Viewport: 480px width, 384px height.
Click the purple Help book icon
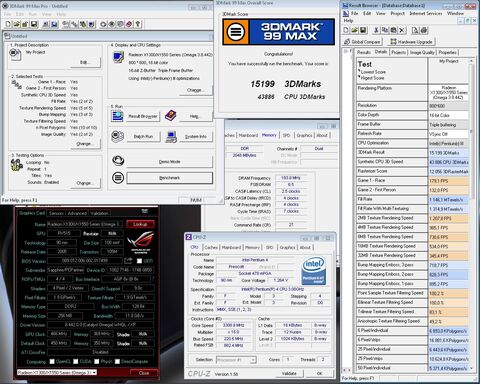pos(171,116)
